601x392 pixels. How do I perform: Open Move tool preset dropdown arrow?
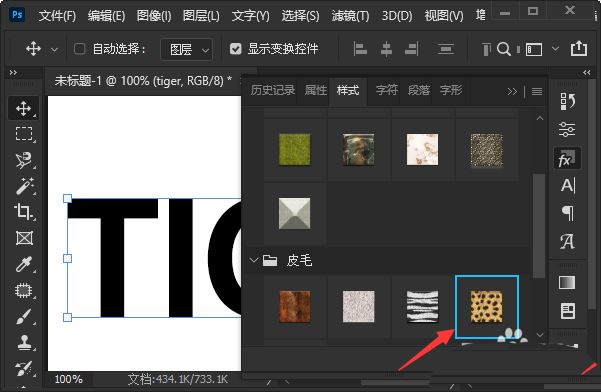[x=54, y=49]
